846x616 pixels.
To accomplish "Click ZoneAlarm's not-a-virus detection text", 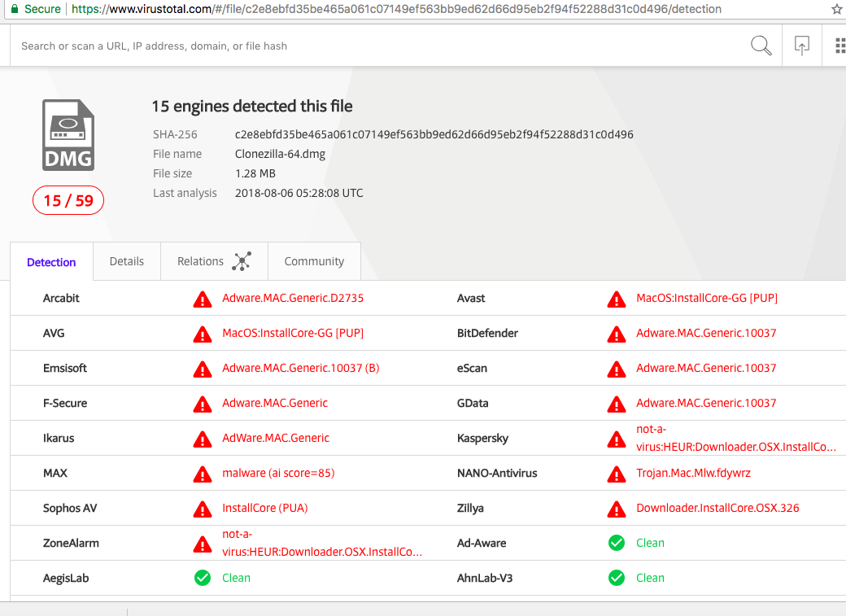I will point(322,543).
